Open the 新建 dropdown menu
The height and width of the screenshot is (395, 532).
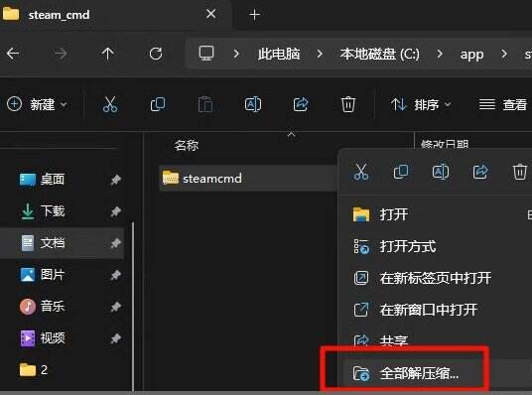(37, 104)
